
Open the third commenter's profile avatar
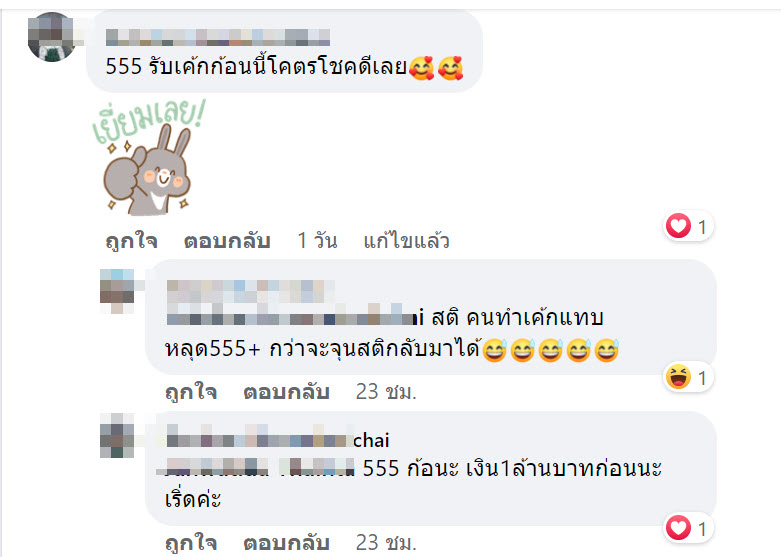[118, 435]
